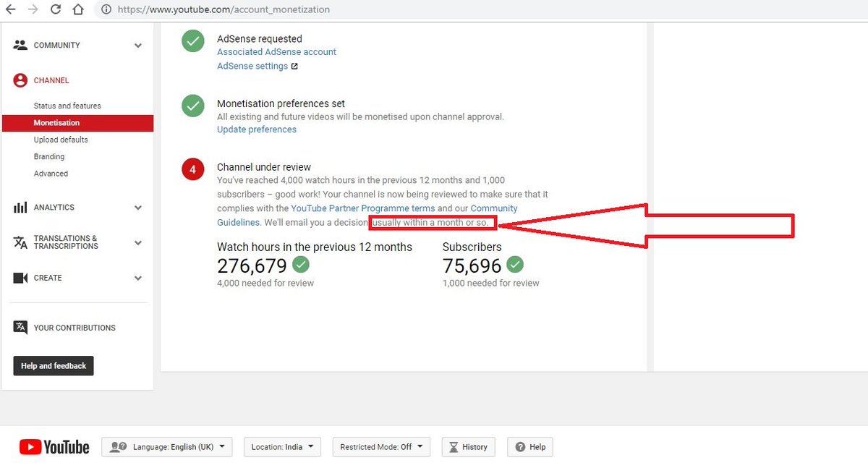Click '4,000 needed for review' text
Screen dimensions: 868x468
point(265,283)
